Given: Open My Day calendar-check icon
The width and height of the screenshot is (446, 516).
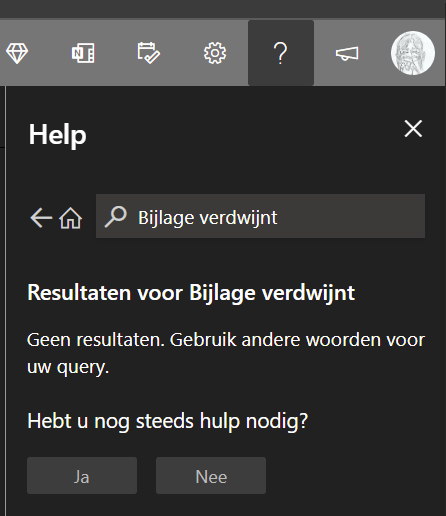Looking at the screenshot, I should click(x=149, y=53).
